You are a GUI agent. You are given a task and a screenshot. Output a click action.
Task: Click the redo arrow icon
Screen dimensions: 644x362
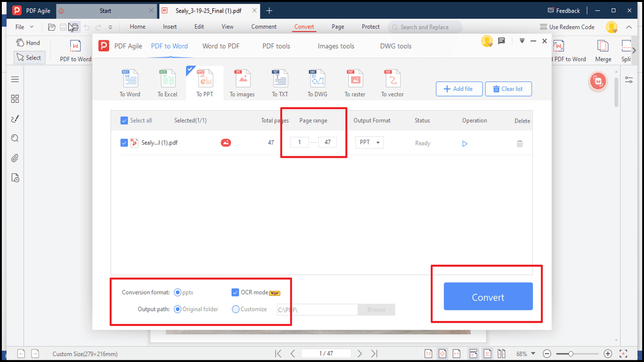[x=98, y=27]
